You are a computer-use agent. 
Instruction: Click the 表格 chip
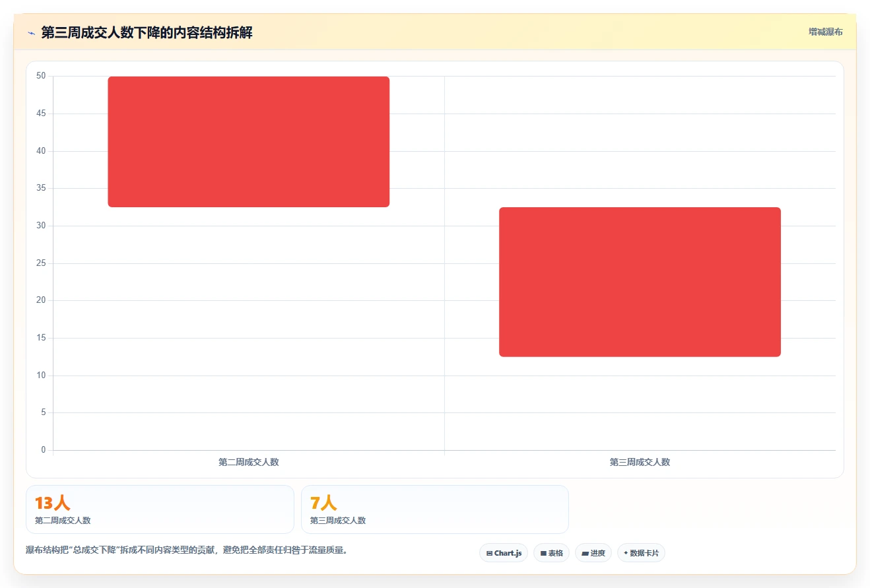click(x=551, y=553)
